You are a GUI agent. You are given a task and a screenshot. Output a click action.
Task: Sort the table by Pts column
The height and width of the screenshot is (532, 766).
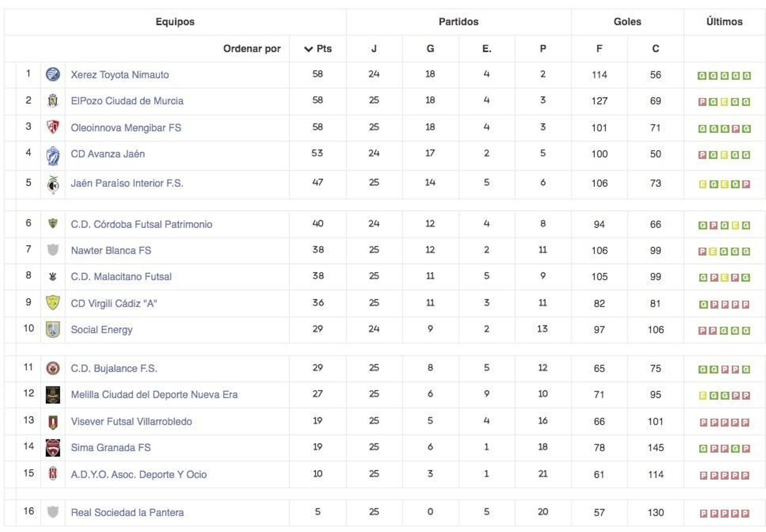click(318, 49)
